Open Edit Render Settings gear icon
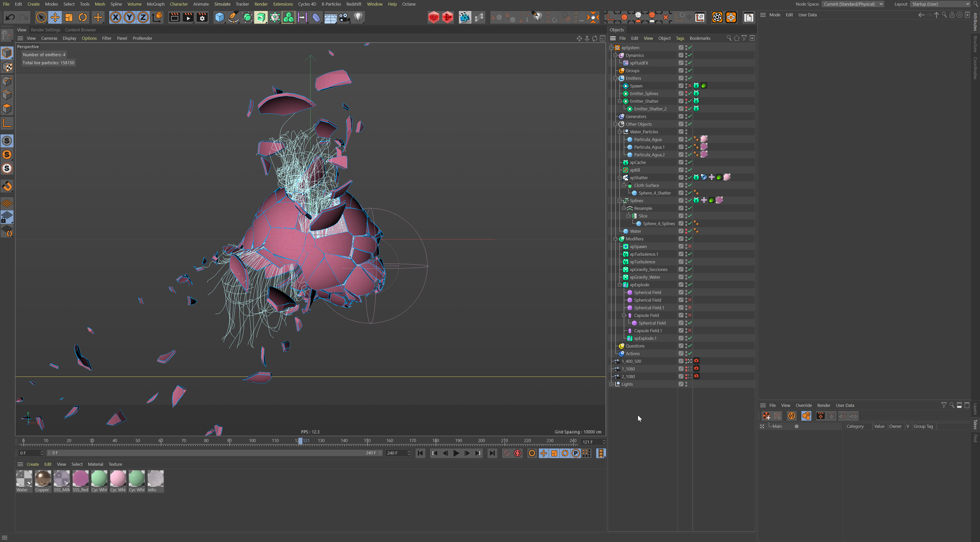This screenshot has width=980, height=542. click(x=202, y=18)
